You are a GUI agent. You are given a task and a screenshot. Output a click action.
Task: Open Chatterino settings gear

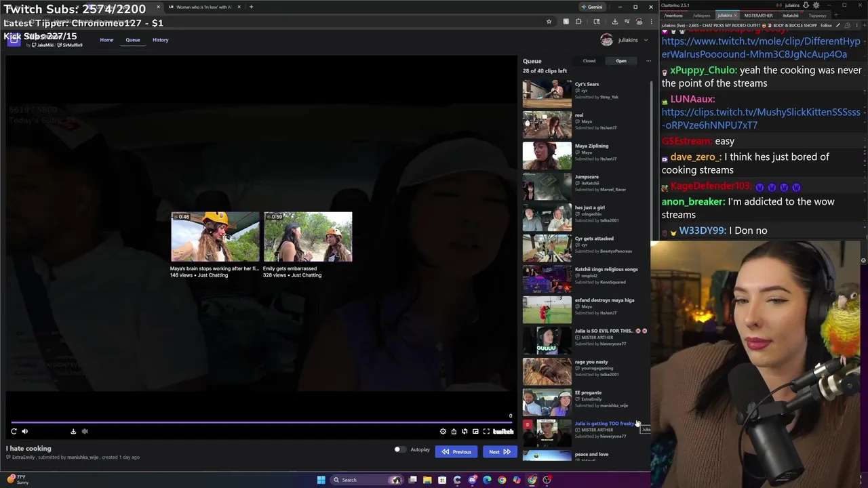(814, 5)
